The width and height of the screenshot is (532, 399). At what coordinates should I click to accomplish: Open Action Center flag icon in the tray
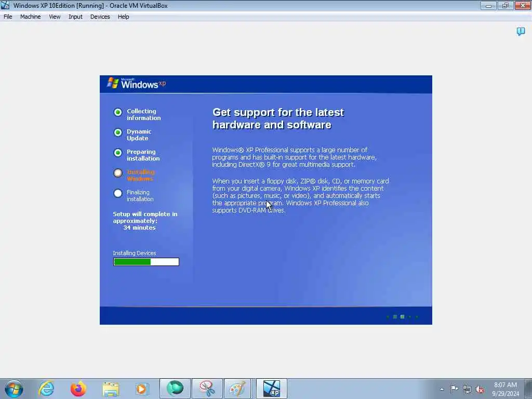pos(454,389)
